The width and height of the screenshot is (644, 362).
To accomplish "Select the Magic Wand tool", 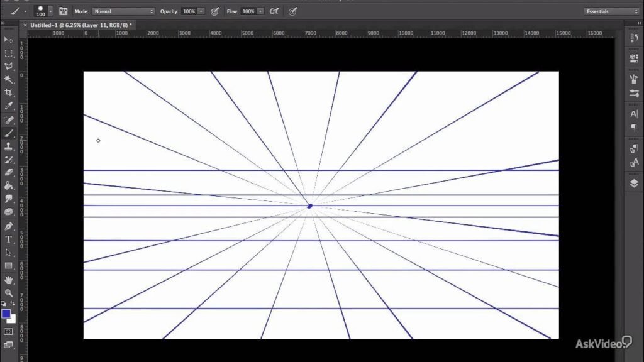I will (x=9, y=79).
